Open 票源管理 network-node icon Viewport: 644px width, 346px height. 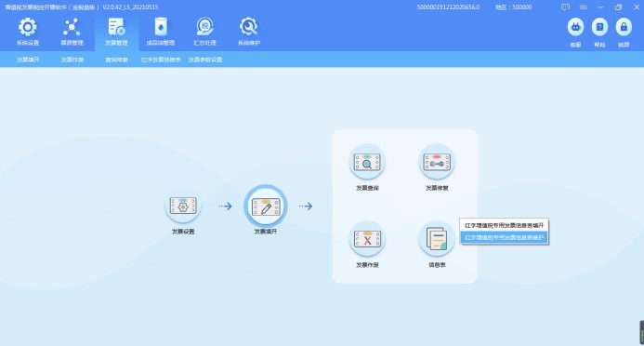click(72, 28)
